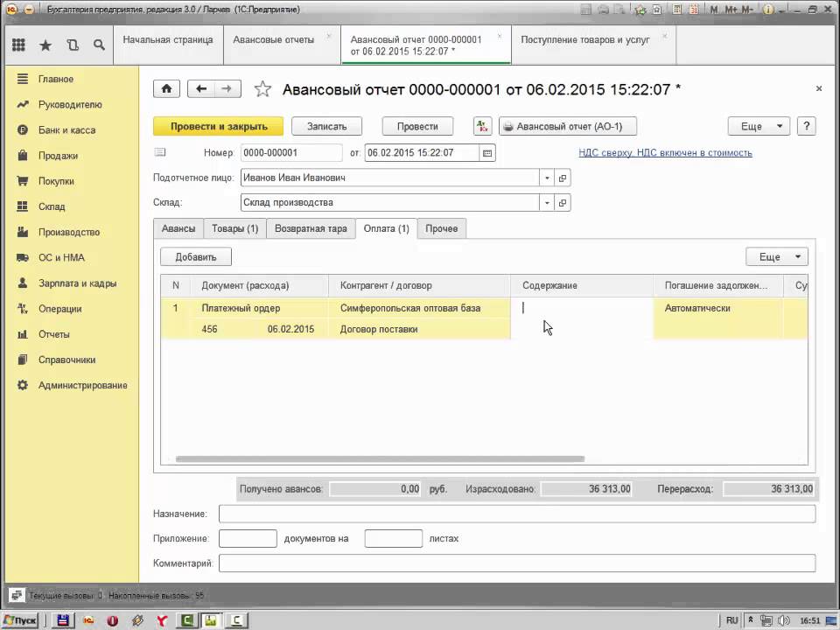The height and width of the screenshot is (630, 840).
Task: Click Добавить to add payment row
Action: click(196, 257)
